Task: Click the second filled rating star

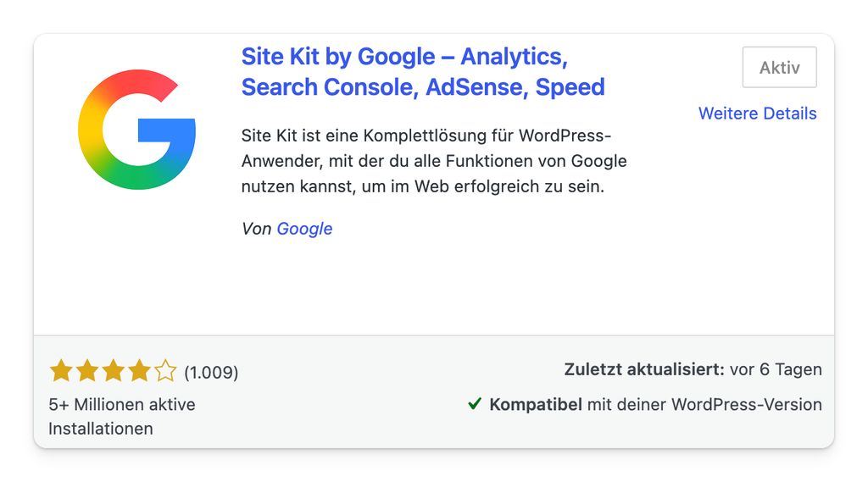Action: [87, 371]
